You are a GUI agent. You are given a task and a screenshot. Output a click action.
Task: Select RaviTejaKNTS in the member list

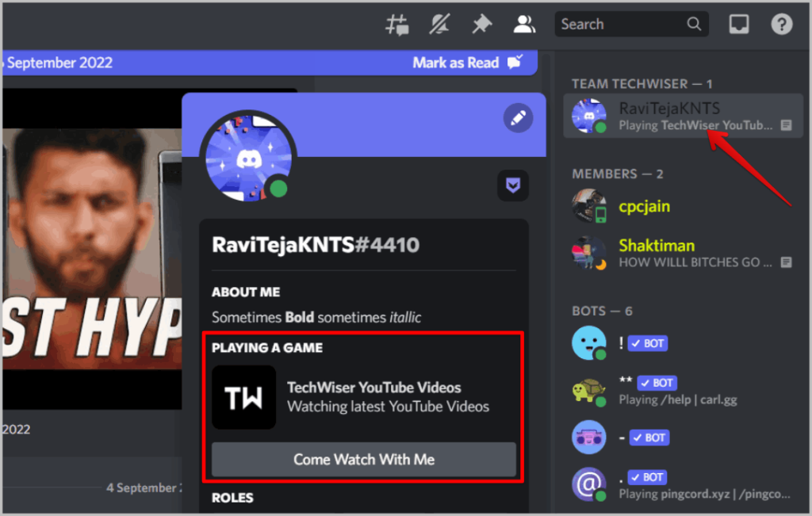[x=683, y=116]
